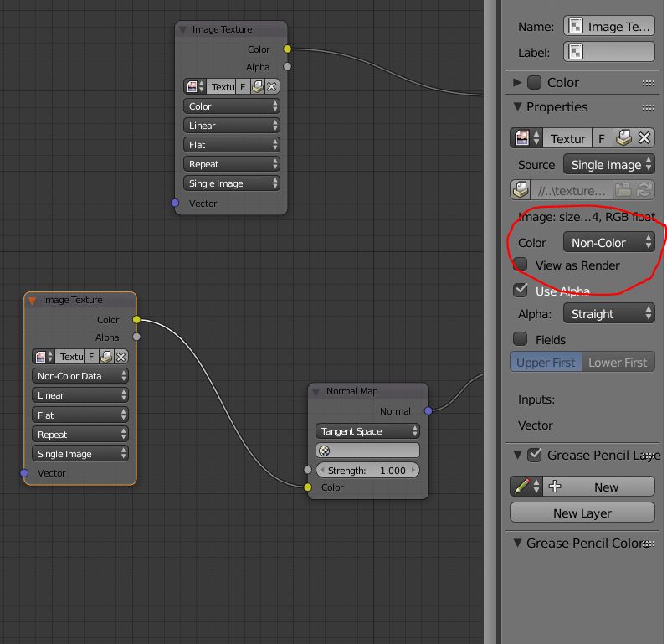Open Non-Color color space dropdown in panel
Viewport: 667px width, 644px height.
pyautogui.click(x=609, y=242)
